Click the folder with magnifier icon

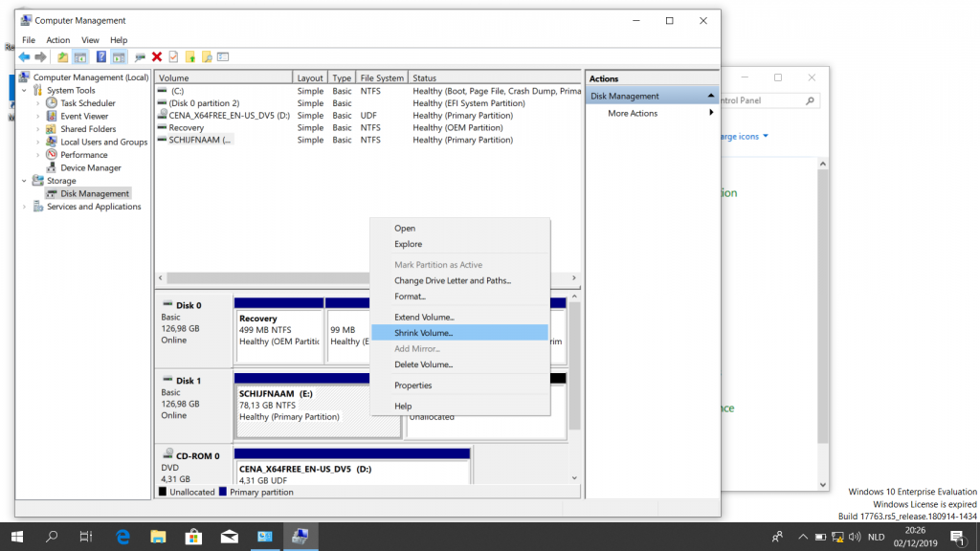[207, 56]
